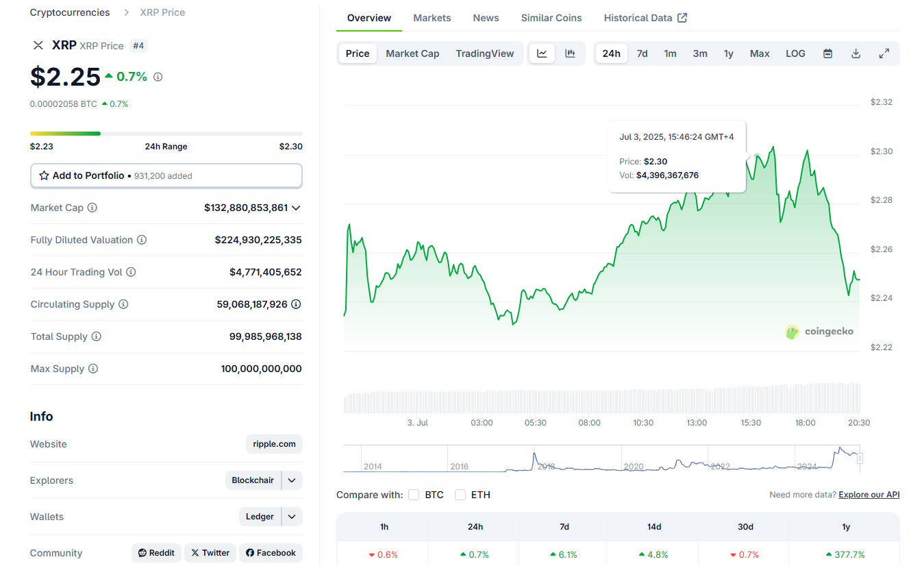Open the Historical Data tab

coord(638,18)
